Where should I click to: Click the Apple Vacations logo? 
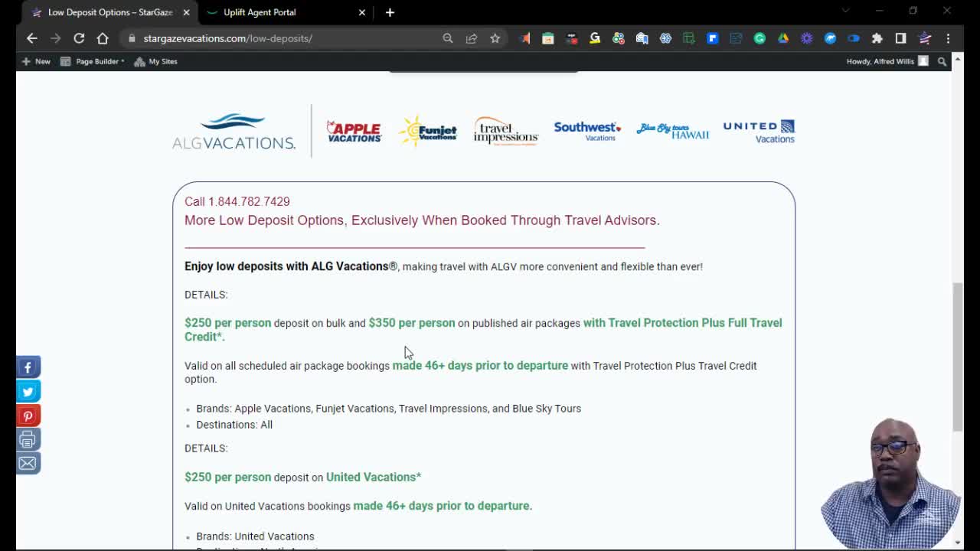point(354,131)
